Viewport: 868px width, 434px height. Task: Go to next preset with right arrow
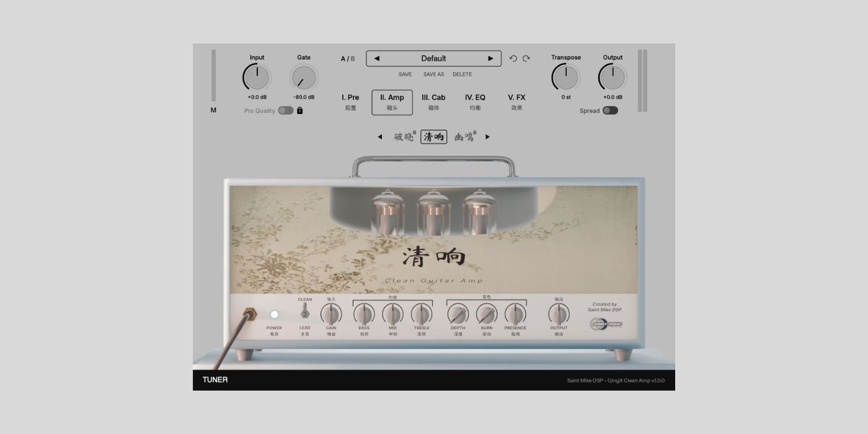pos(490,59)
